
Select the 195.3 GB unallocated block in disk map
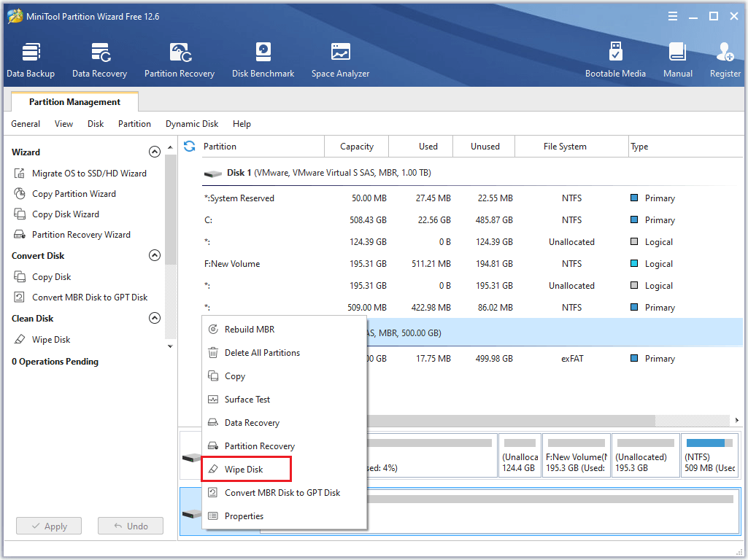click(645, 455)
